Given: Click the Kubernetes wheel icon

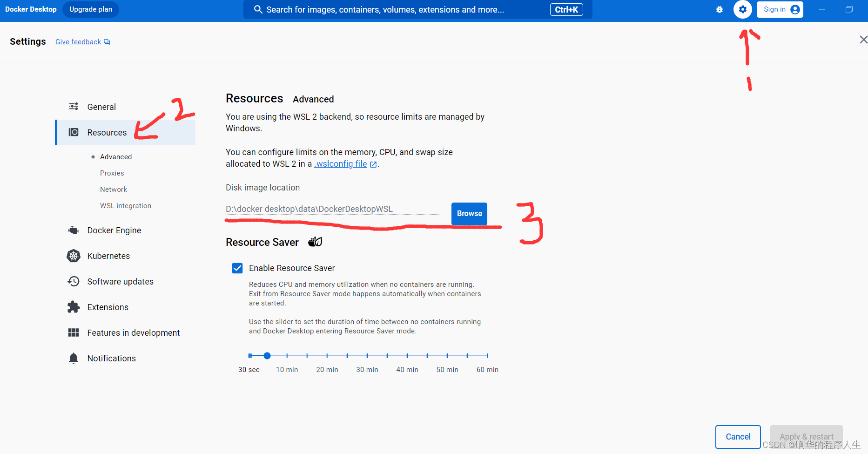Looking at the screenshot, I should coord(74,256).
